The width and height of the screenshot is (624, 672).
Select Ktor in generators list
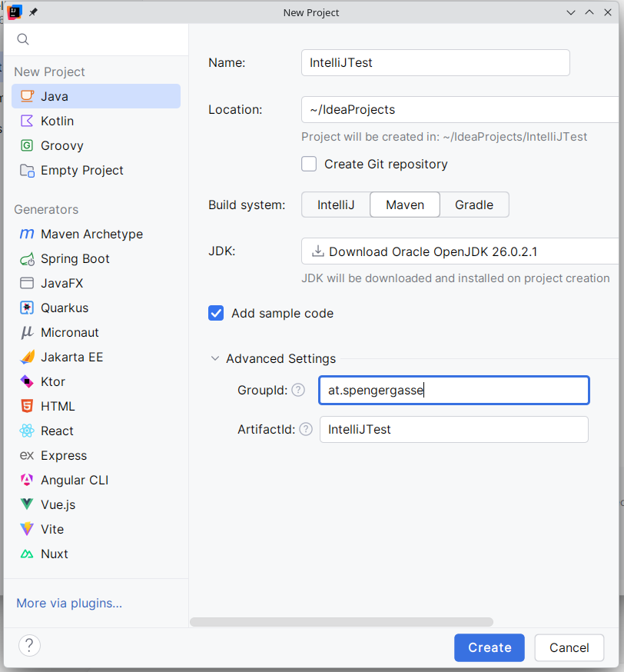(x=96, y=381)
